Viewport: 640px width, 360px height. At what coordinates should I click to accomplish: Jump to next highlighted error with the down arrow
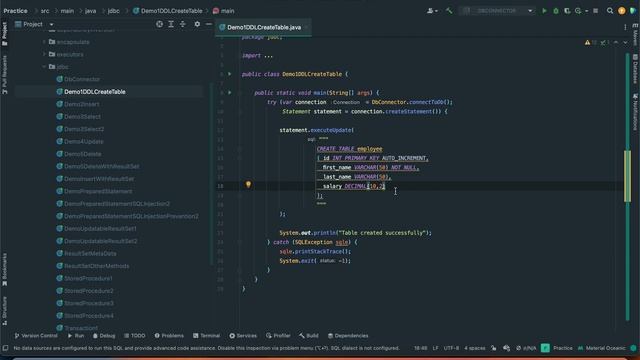(x=625, y=42)
